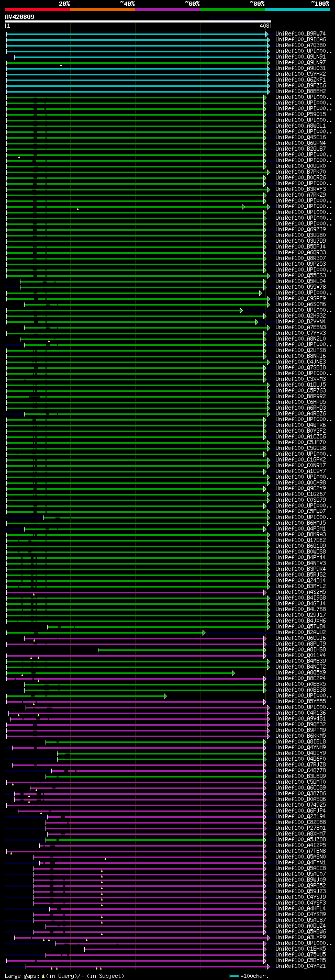Open hit UniRef100_Q9LN91

(x=300, y=57)
